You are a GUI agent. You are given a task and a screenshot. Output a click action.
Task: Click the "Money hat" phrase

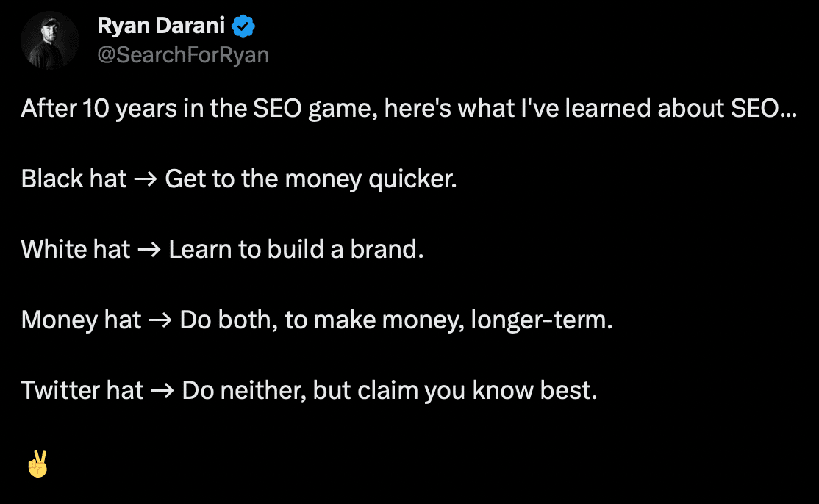coord(82,320)
